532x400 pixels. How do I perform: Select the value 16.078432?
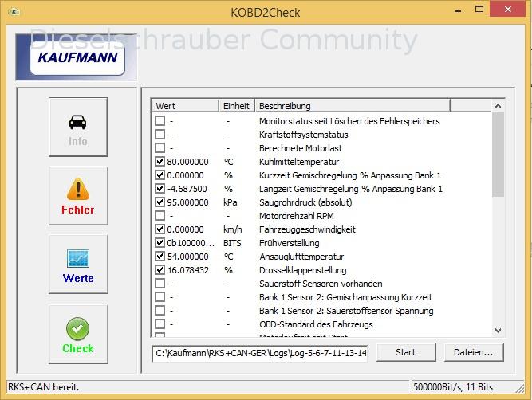pyautogui.click(x=188, y=270)
